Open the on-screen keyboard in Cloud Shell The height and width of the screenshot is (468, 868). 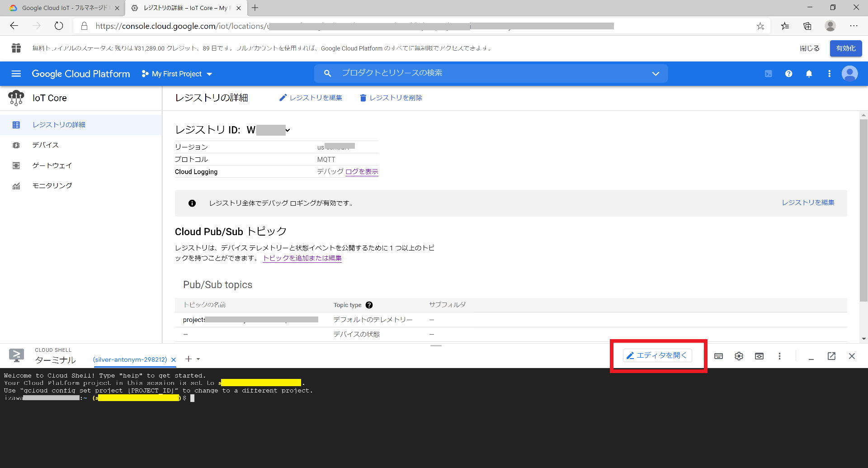[718, 356]
